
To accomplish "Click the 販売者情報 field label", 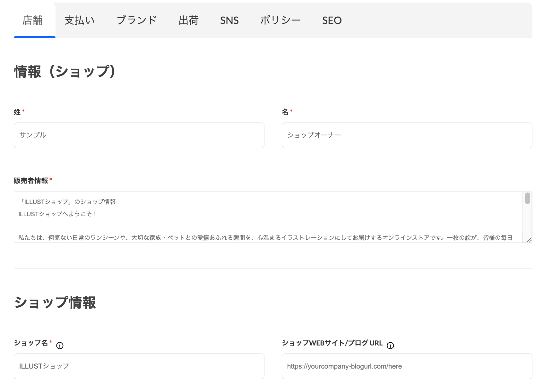I will (31, 181).
